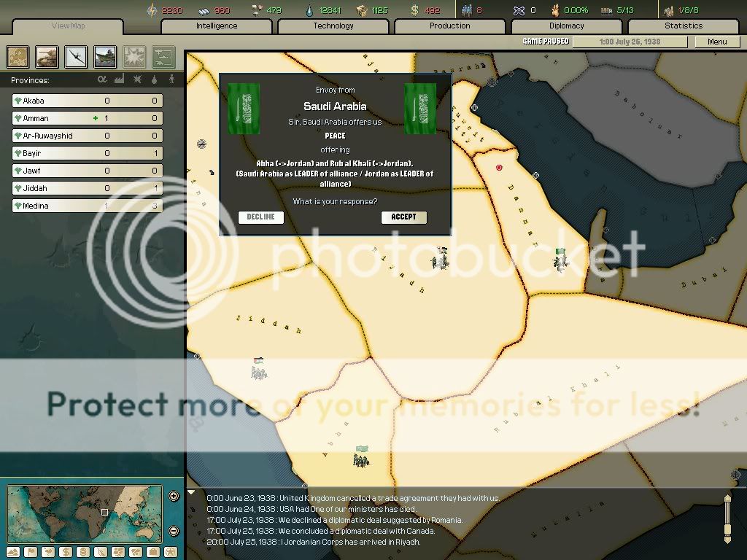Select the land units (tank) icon
This screenshot has height=560, width=747.
(x=47, y=57)
